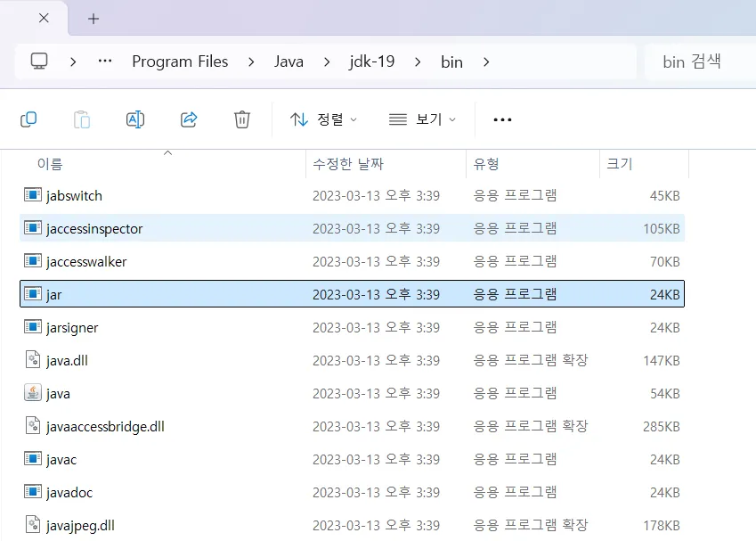Open the 정렬 sort dropdown
Viewport: 756px width, 541px height.
323,119
